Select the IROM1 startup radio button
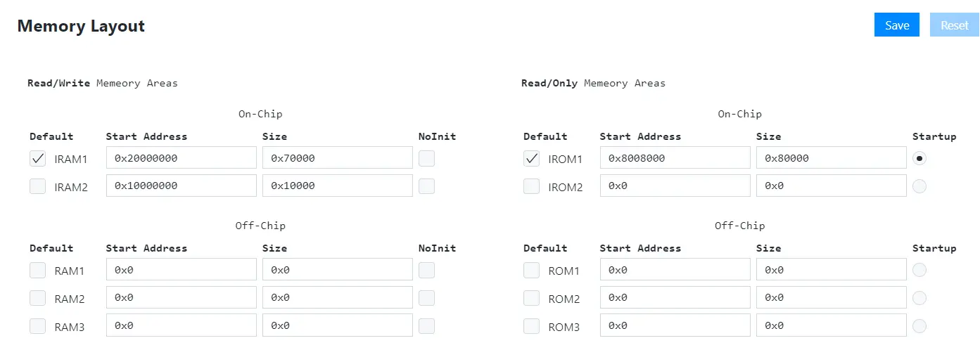The image size is (980, 350). [919, 158]
